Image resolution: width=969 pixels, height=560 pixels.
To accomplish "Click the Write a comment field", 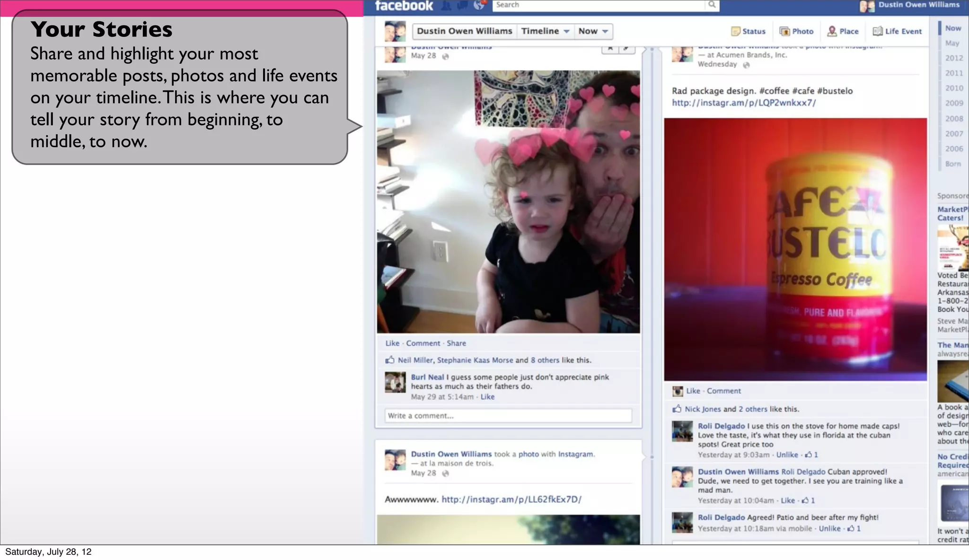I will 508,416.
